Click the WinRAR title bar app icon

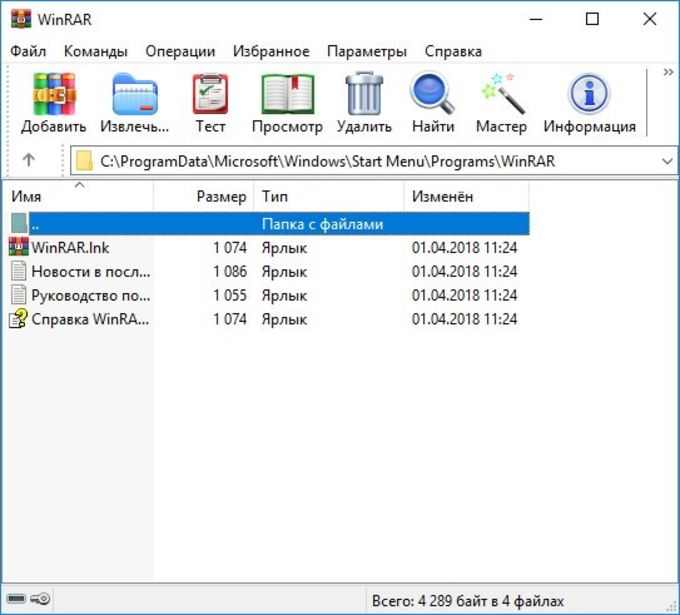click(x=21, y=19)
